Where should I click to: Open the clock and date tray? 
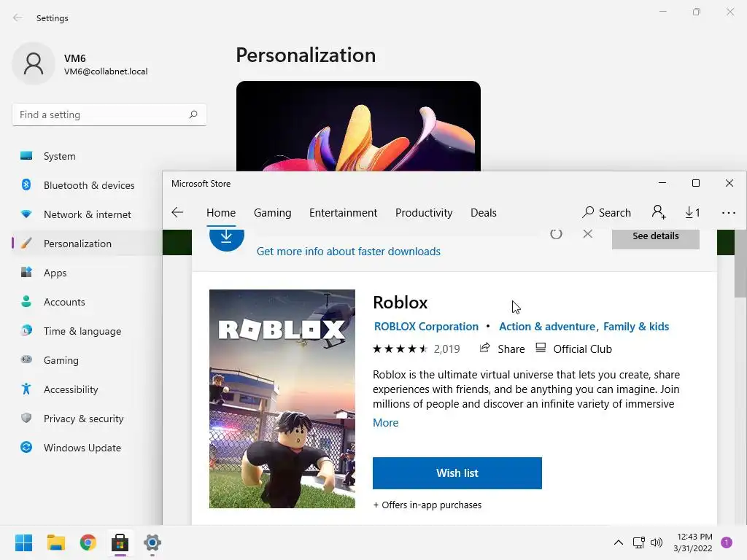(693, 542)
